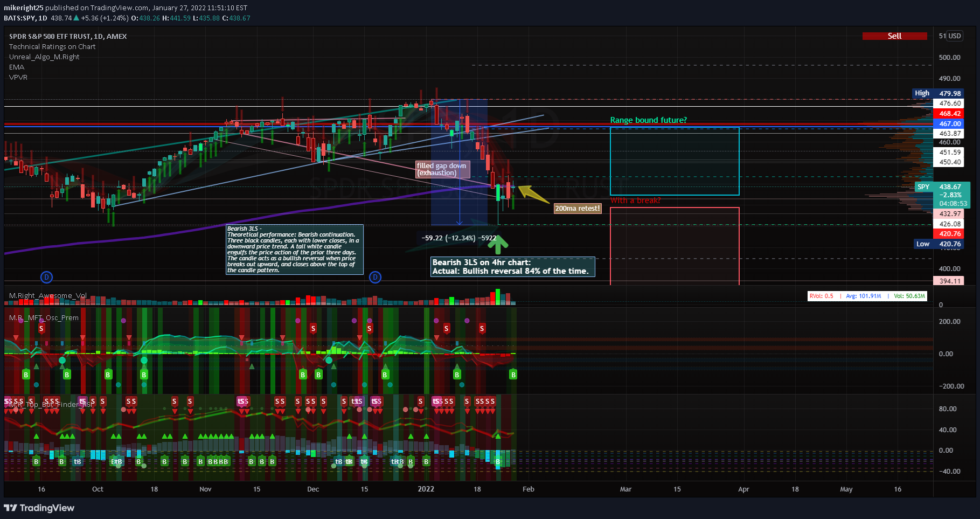Click the blue 467.00 price label
Screen dimensions: 980x519
[x=949, y=124]
